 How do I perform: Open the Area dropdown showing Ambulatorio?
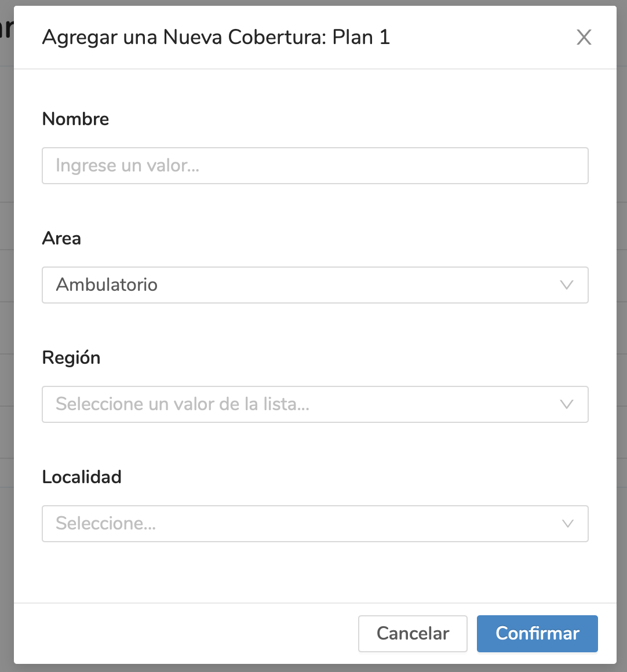coord(315,285)
